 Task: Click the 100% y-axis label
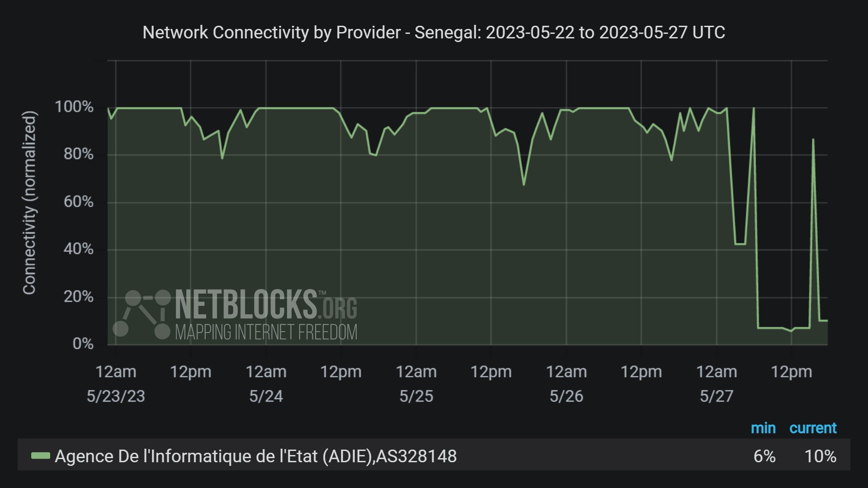pyautogui.click(x=74, y=107)
